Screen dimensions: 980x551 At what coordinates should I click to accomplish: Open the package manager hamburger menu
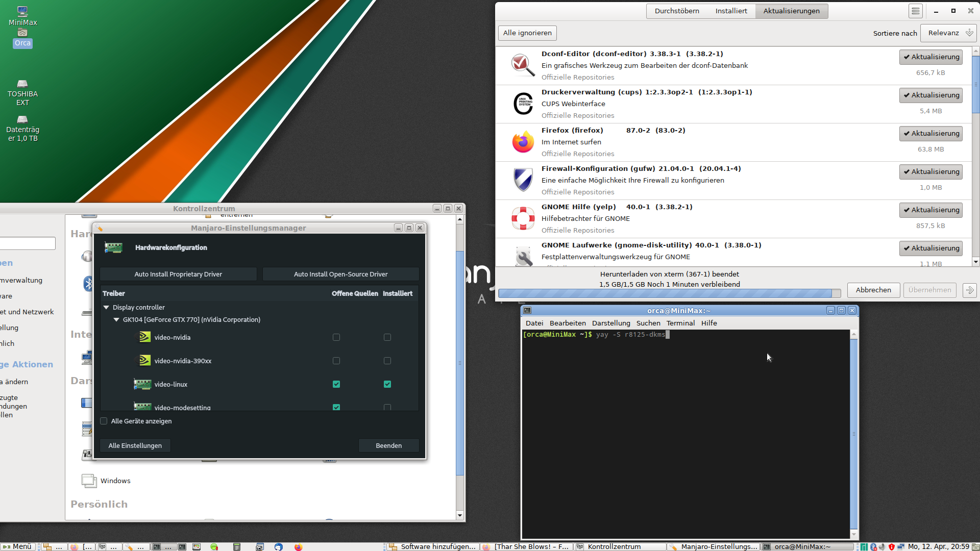(915, 11)
